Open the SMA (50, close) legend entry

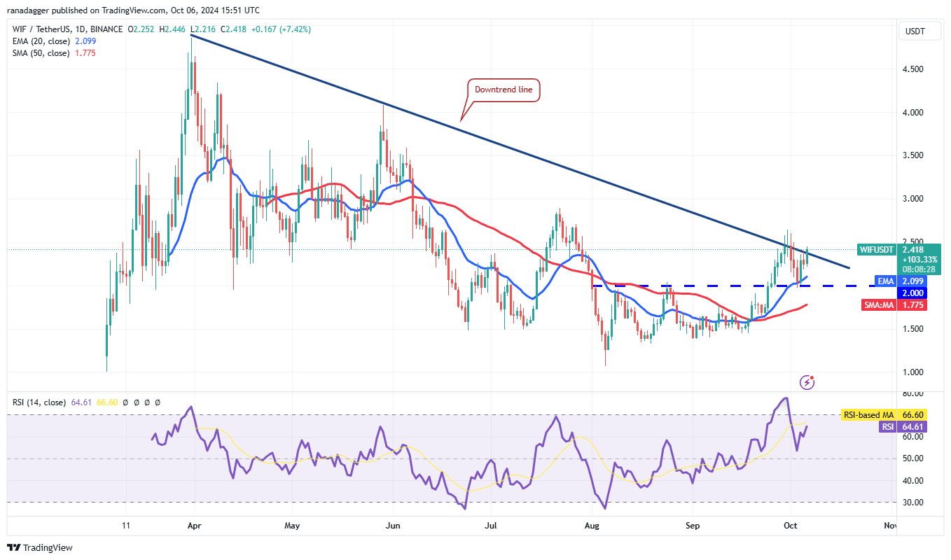click(x=41, y=53)
